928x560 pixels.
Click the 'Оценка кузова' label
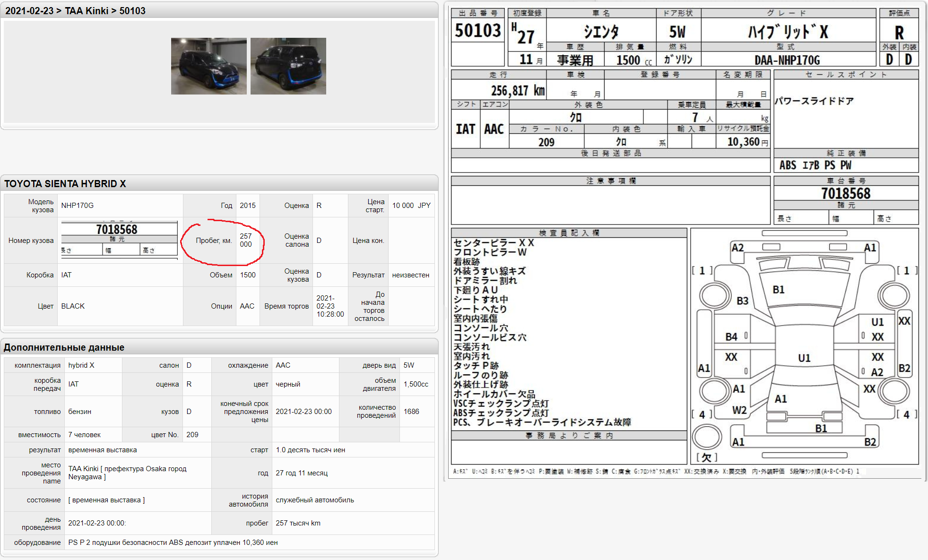296,275
